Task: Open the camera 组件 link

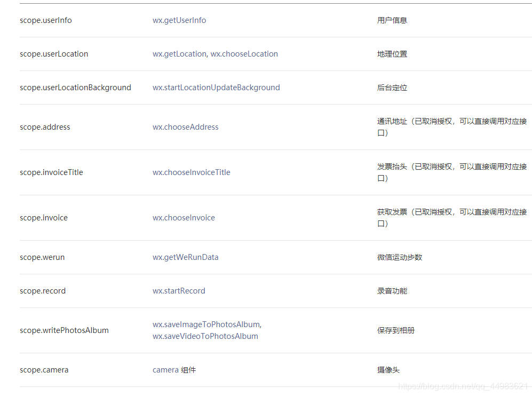Action: [174, 370]
